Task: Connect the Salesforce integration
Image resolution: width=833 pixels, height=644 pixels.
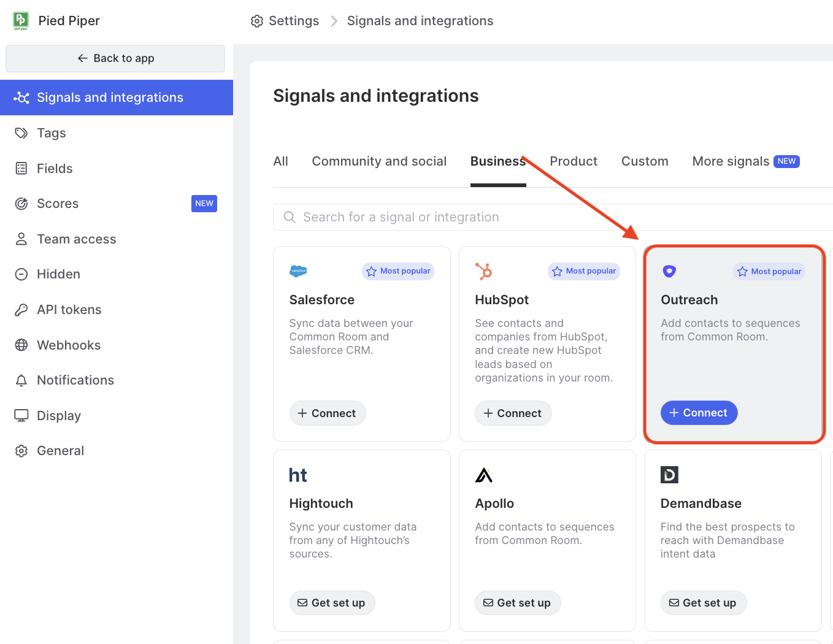Action: point(328,413)
